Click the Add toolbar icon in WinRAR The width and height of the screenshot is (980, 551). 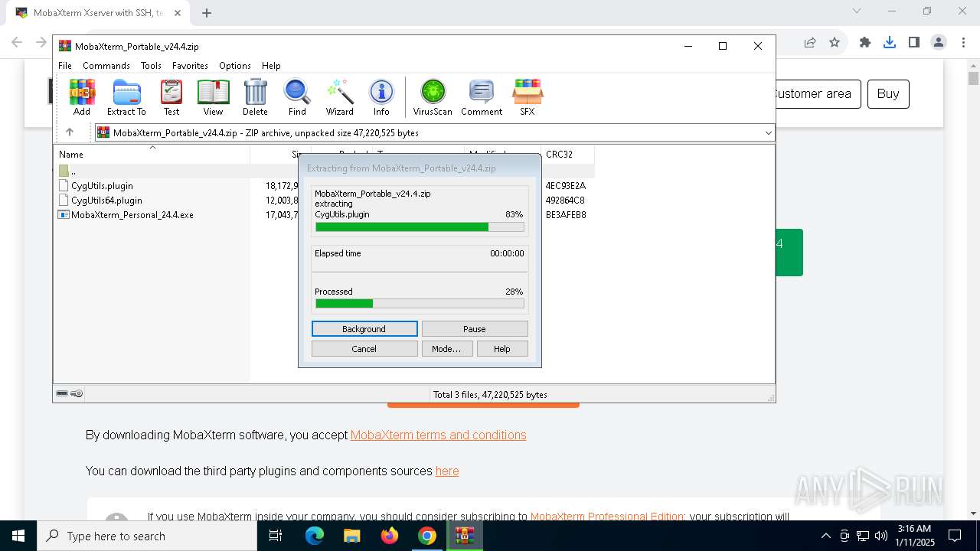pos(82,97)
